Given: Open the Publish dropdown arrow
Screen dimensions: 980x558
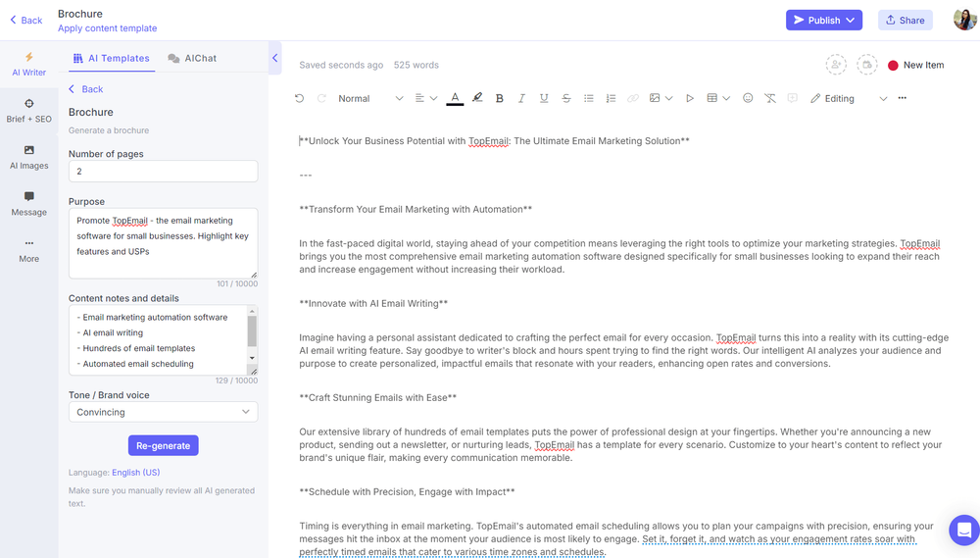Looking at the screenshot, I should [x=851, y=20].
